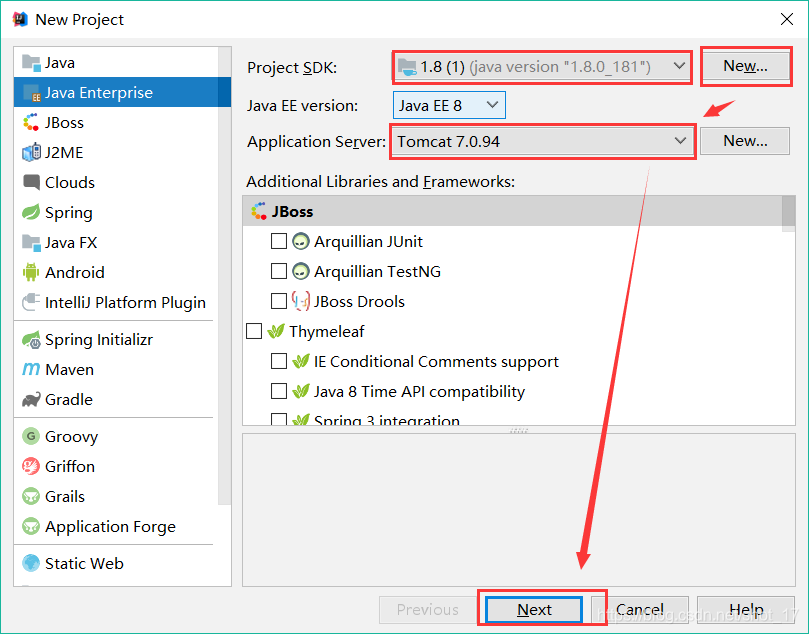Image resolution: width=809 pixels, height=634 pixels.
Task: Choose Gradle from the project list
Action: pos(116,399)
